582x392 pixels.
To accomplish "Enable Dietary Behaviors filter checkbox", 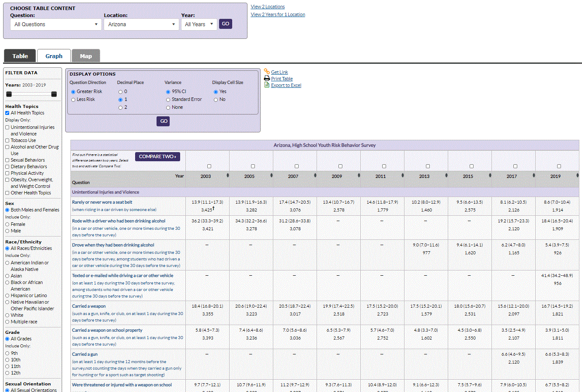I will [7, 167].
